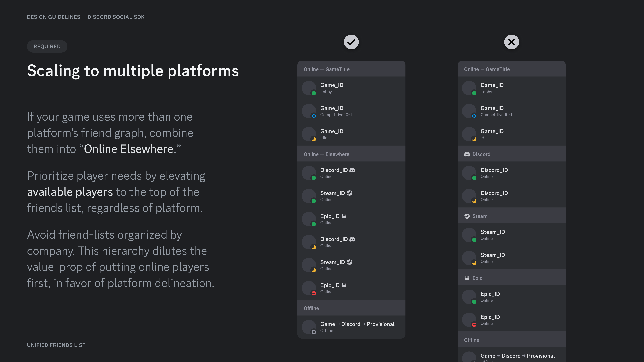This screenshot has width=644, height=362.
Task: Click the checkmark icon above the correct example
Action: 351,42
